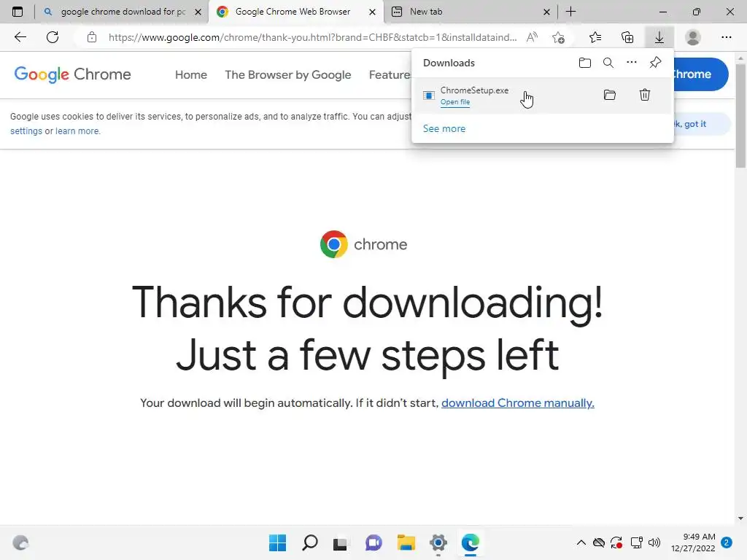The width and height of the screenshot is (747, 560).
Task: Click the ChromeSetup.exe file icon
Action: click(429, 96)
